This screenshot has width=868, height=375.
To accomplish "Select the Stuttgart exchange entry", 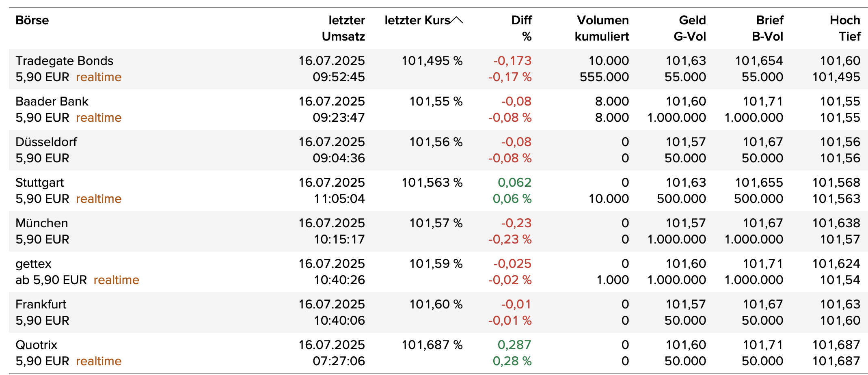I will pos(40,183).
